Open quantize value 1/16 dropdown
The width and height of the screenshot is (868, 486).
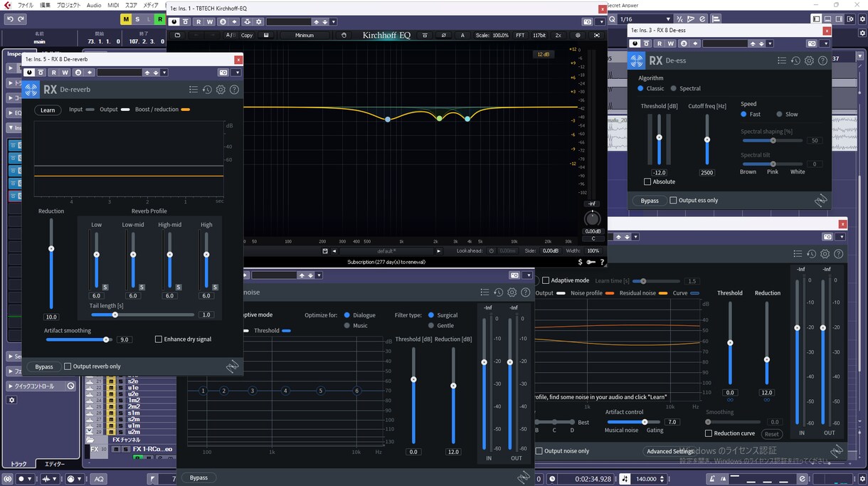(667, 19)
